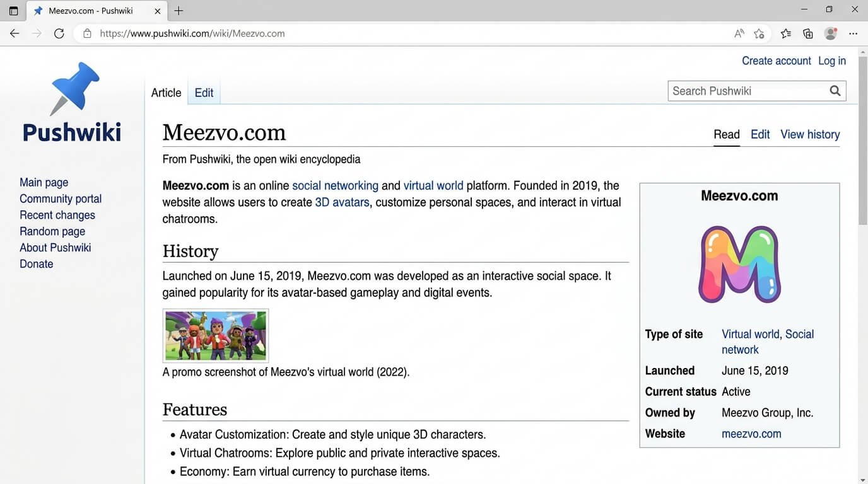
Task: Click the search magnifier icon in Pushwiki
Action: point(835,91)
